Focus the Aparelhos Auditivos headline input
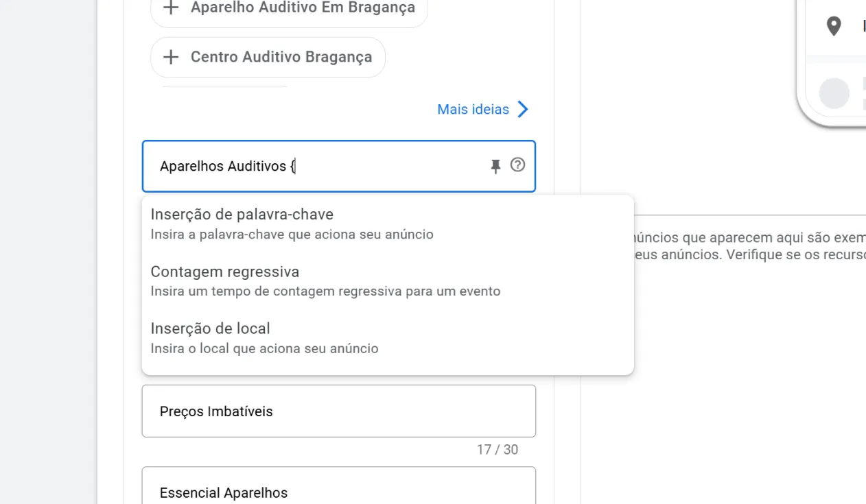Image resolution: width=866 pixels, height=504 pixels. (316, 166)
